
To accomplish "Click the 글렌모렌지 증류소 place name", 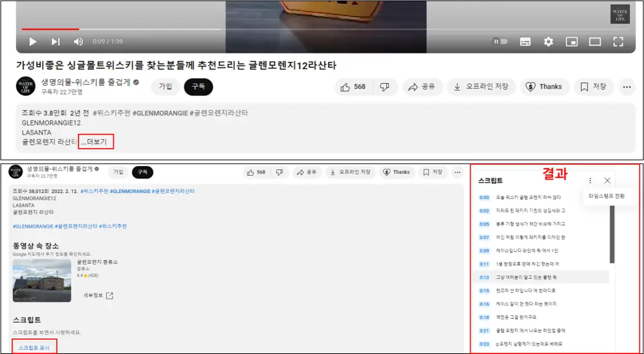I will (x=97, y=262).
